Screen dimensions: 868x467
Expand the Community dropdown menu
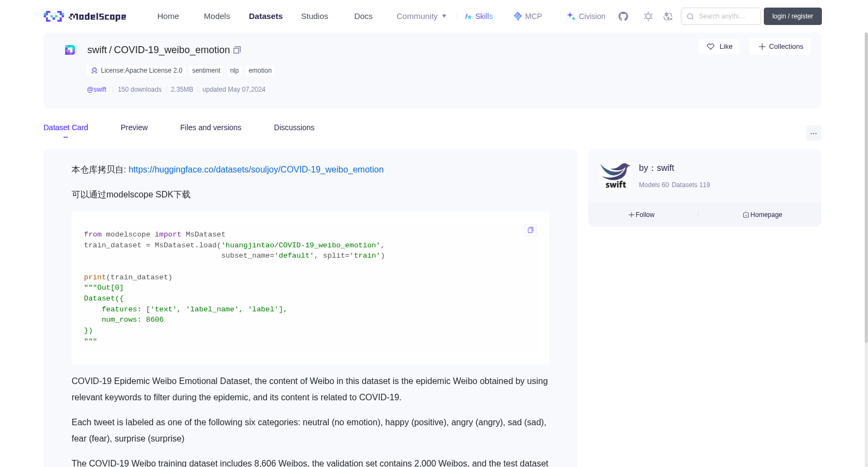422,16
